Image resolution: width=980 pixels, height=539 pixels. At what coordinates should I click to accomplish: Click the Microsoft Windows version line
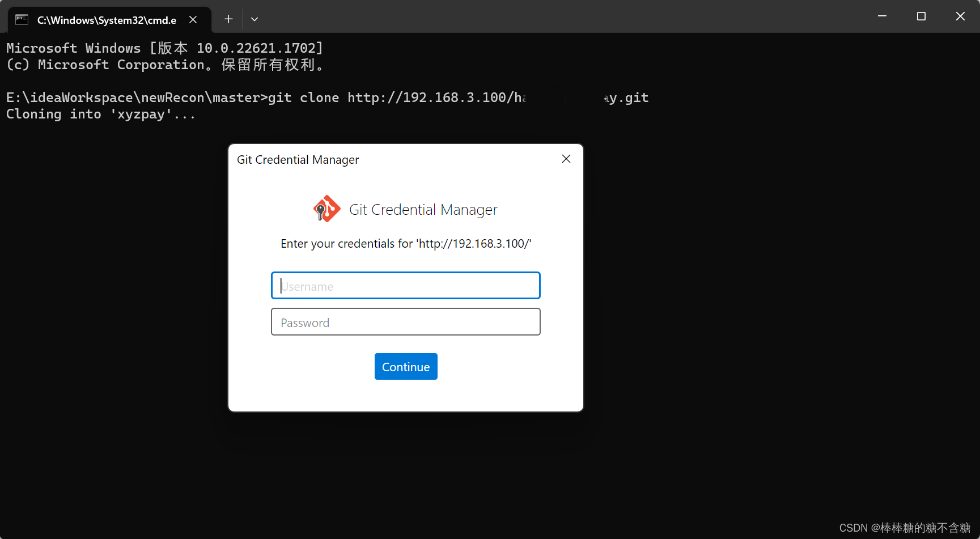pyautogui.click(x=164, y=48)
